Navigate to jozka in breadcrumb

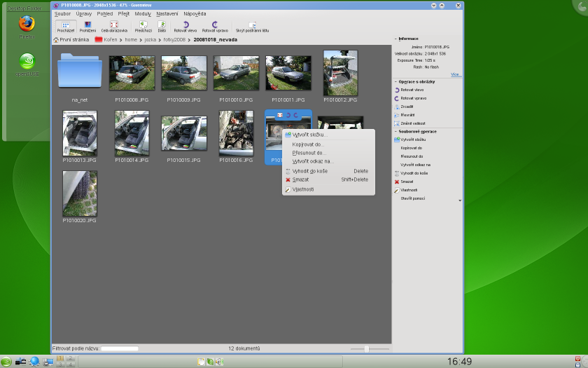pos(150,39)
